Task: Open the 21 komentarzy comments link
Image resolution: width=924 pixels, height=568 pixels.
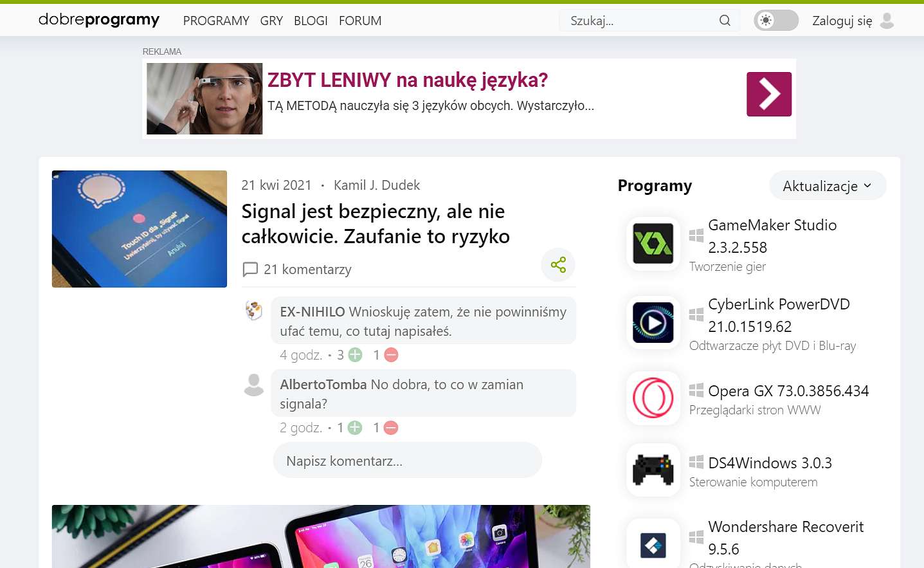Action: [307, 270]
